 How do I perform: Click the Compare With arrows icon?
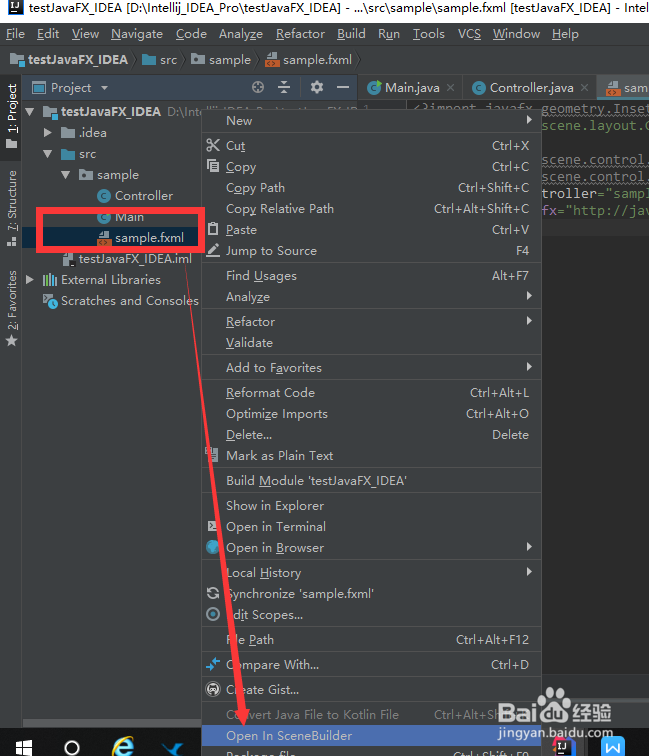[x=213, y=664]
